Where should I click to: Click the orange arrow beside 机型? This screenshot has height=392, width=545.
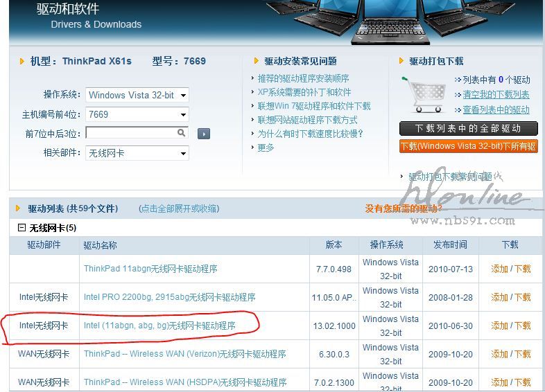pos(22,62)
